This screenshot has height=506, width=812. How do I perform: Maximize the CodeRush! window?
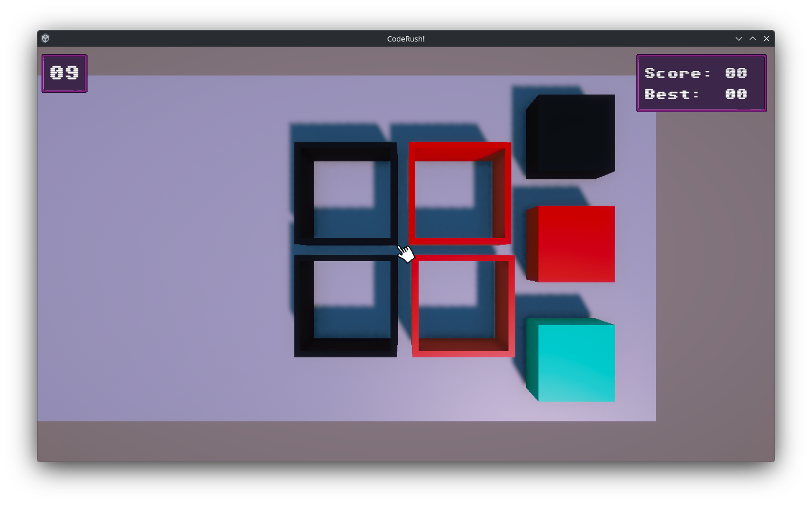coord(753,39)
